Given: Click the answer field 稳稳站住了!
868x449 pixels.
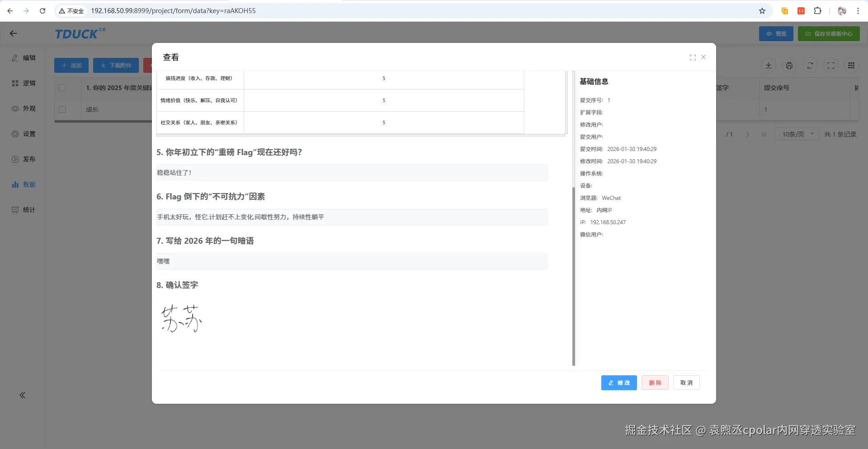Looking at the screenshot, I should 352,173.
